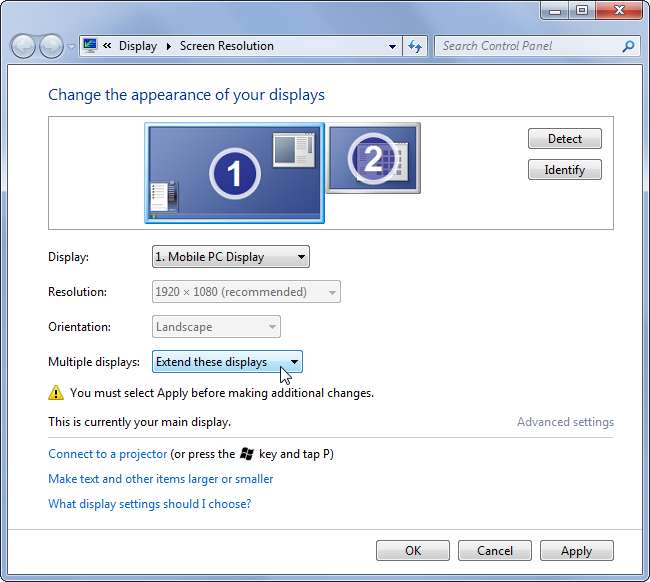Click the Back navigation arrow
This screenshot has height=582, width=650.
click(x=24, y=46)
